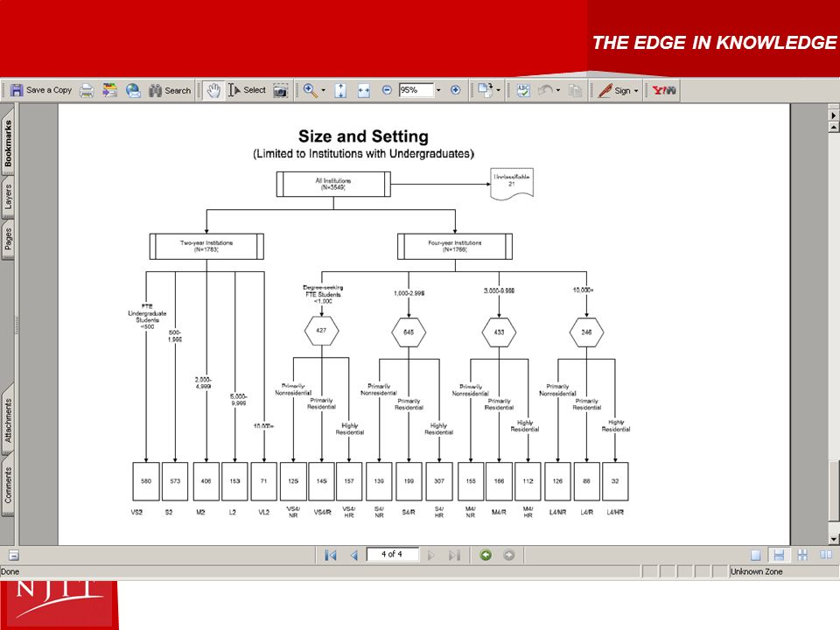Click the box with value 307
This screenshot has height=630, width=840.
click(x=439, y=481)
